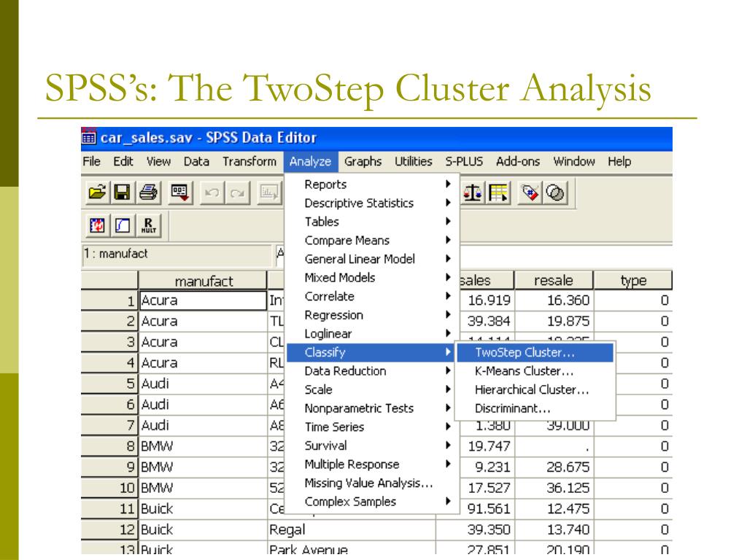
Task: Open the File menu
Action: pyautogui.click(x=91, y=161)
